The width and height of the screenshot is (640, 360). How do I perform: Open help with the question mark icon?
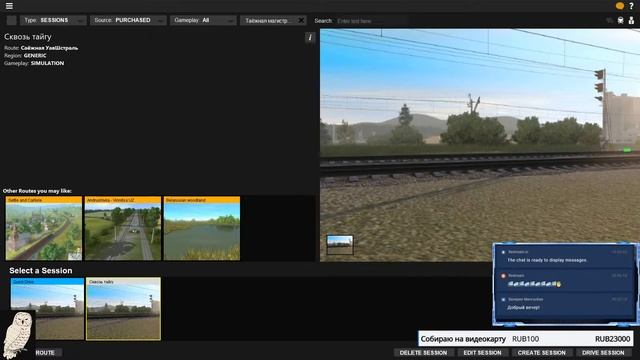(631, 6)
